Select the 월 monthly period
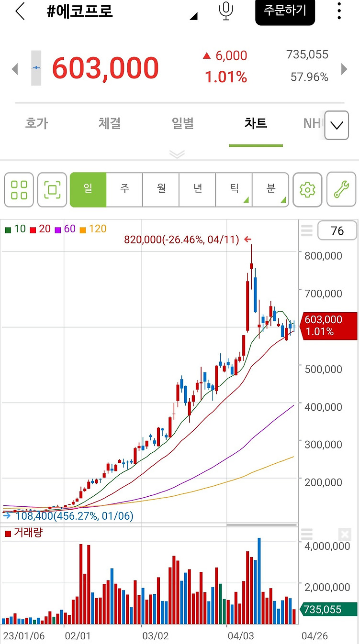The image size is (359, 644). (x=161, y=190)
